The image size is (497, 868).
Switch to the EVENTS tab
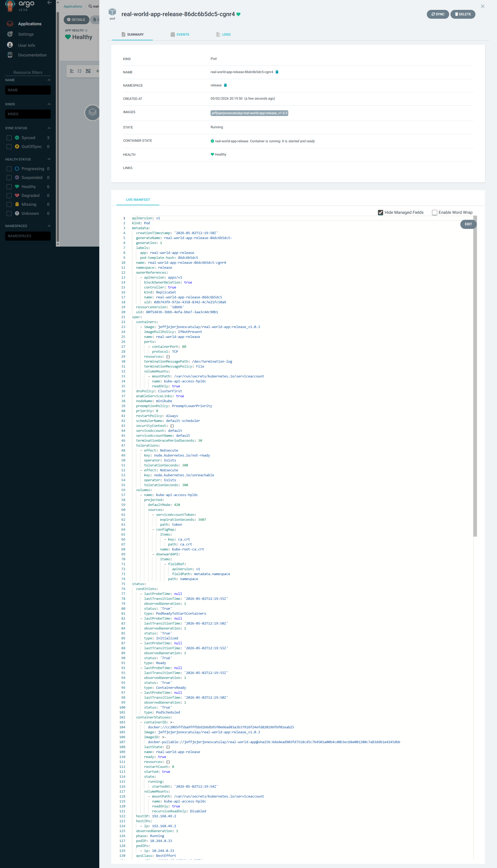pyautogui.click(x=180, y=35)
